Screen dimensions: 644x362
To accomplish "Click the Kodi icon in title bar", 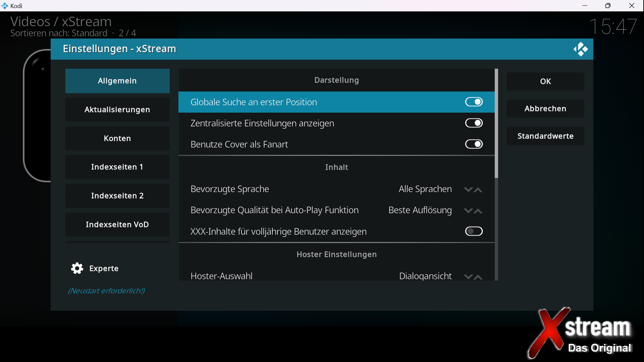I will click(5, 6).
